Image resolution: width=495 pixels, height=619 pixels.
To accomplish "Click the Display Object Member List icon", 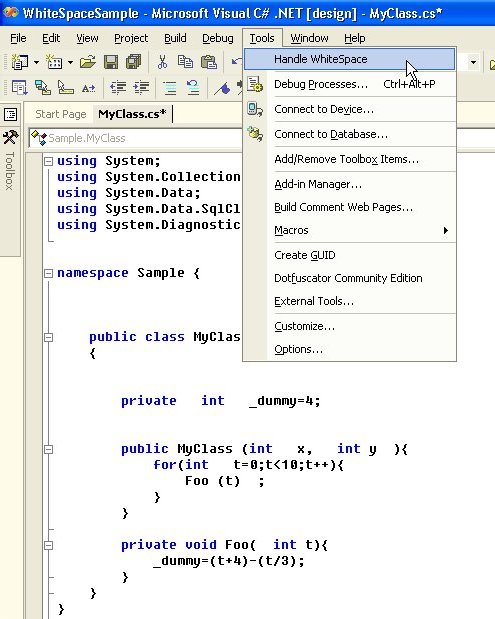I will (19, 87).
